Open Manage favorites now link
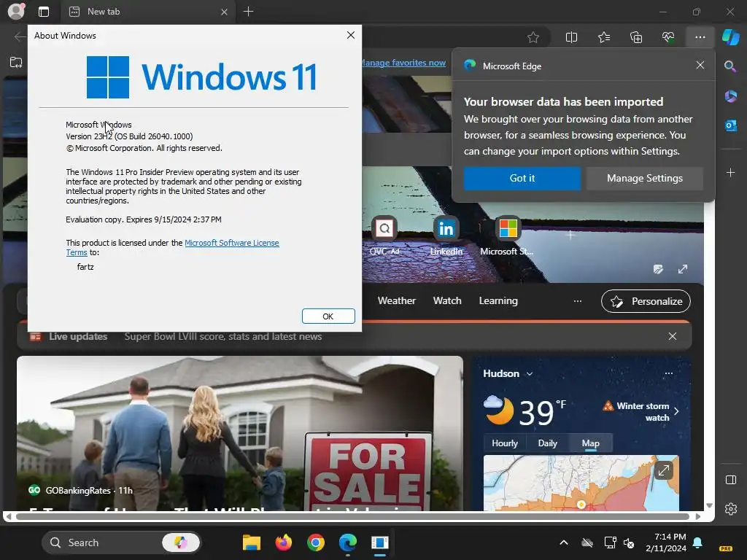747x560 pixels. tap(403, 63)
